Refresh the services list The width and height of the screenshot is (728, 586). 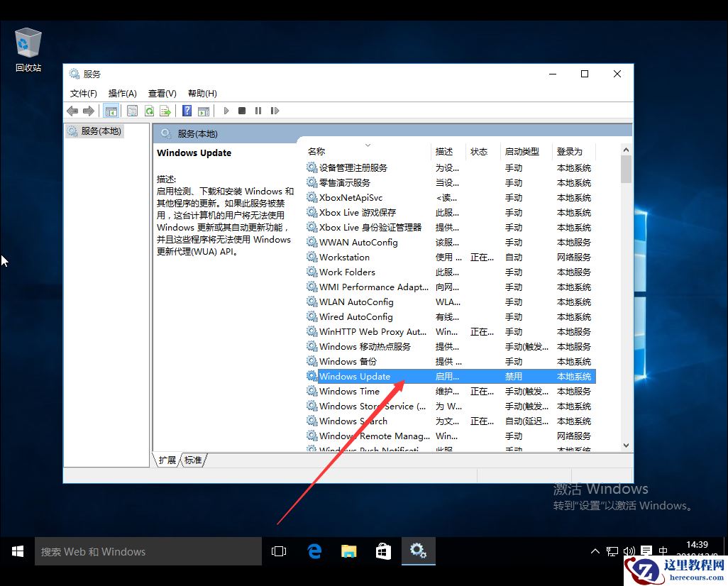[149, 111]
